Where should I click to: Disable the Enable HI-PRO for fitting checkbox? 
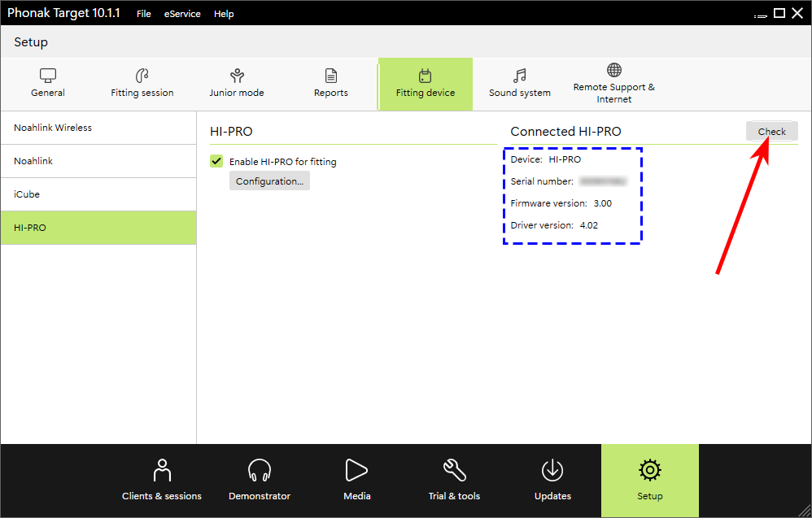point(216,161)
